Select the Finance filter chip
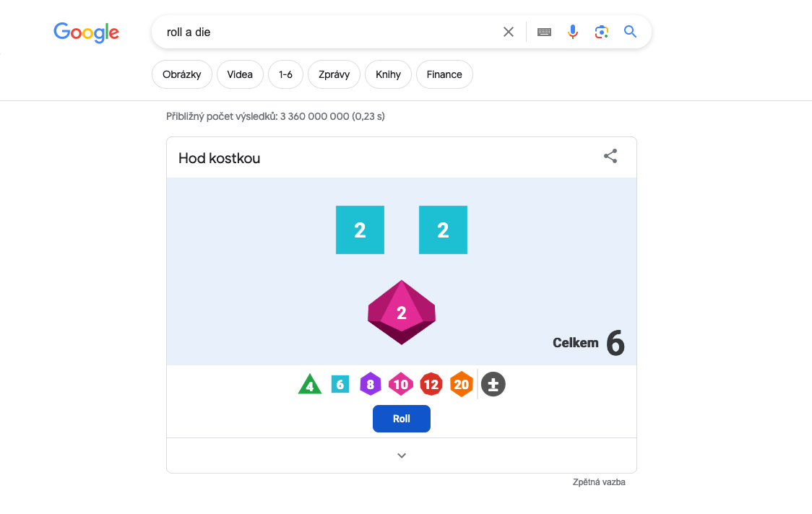The width and height of the screenshot is (812, 514). tap(444, 74)
